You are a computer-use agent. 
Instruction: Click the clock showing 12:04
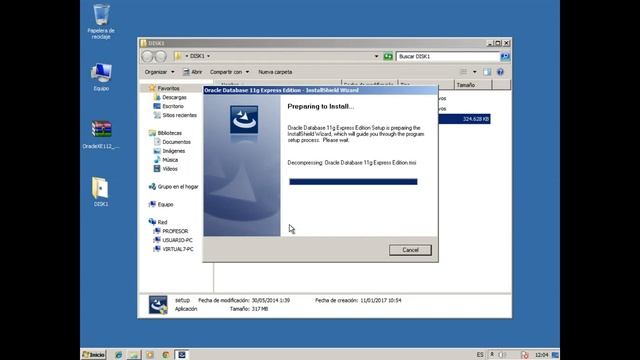tap(541, 355)
